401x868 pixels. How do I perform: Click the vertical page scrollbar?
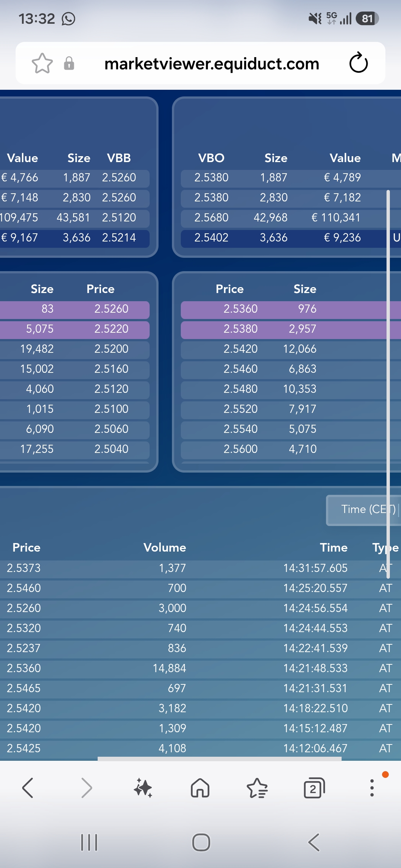[x=388, y=384]
